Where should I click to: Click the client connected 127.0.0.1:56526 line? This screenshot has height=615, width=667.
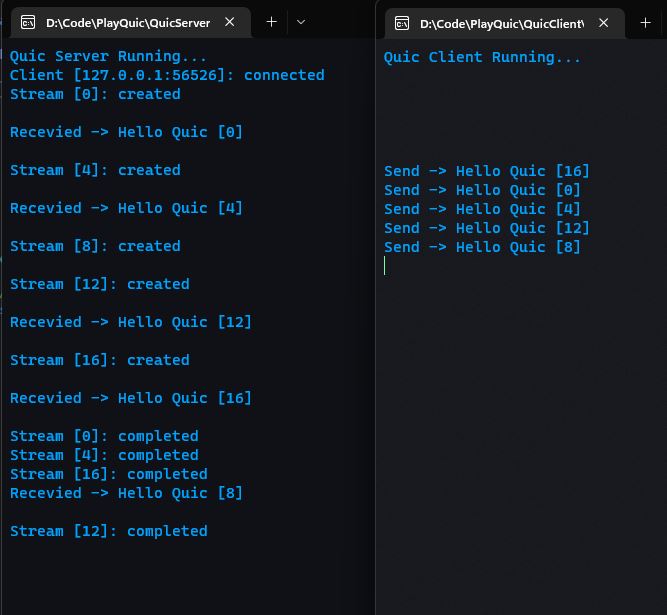(167, 75)
